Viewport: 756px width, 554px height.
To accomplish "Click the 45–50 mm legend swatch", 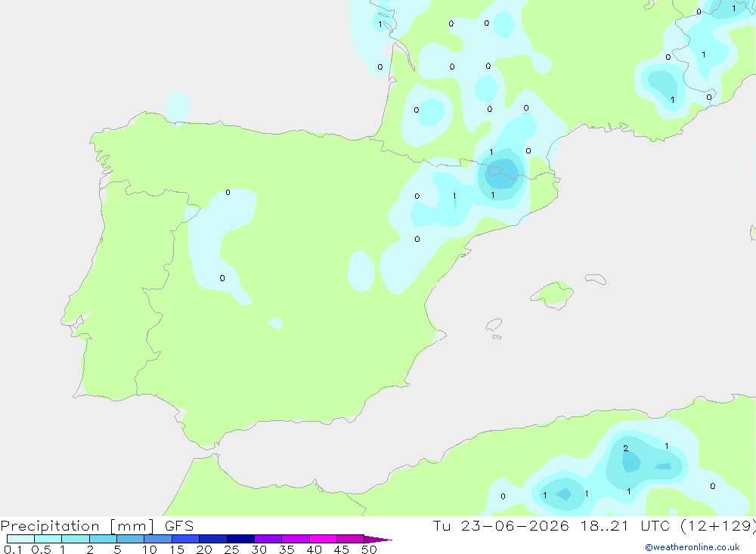I will (351, 539).
